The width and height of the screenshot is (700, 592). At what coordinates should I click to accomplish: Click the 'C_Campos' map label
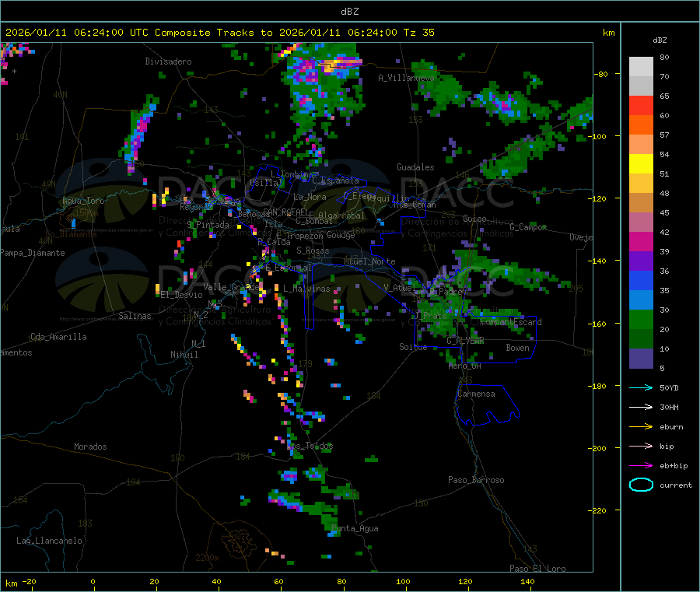528,227
